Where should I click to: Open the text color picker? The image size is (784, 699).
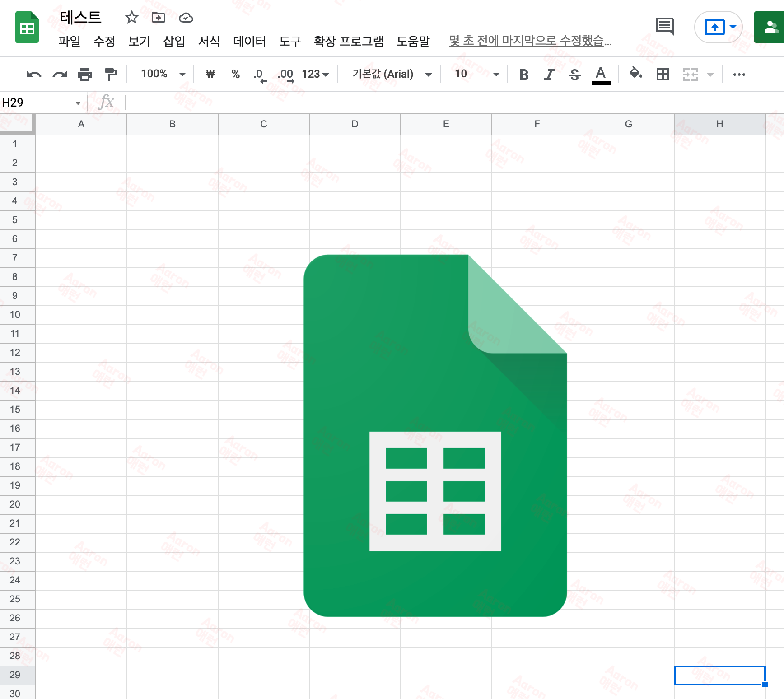coord(601,75)
